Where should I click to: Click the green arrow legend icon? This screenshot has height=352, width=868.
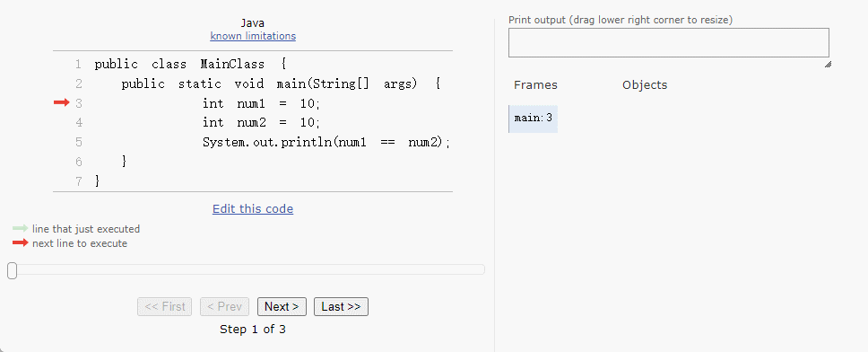coord(21,228)
